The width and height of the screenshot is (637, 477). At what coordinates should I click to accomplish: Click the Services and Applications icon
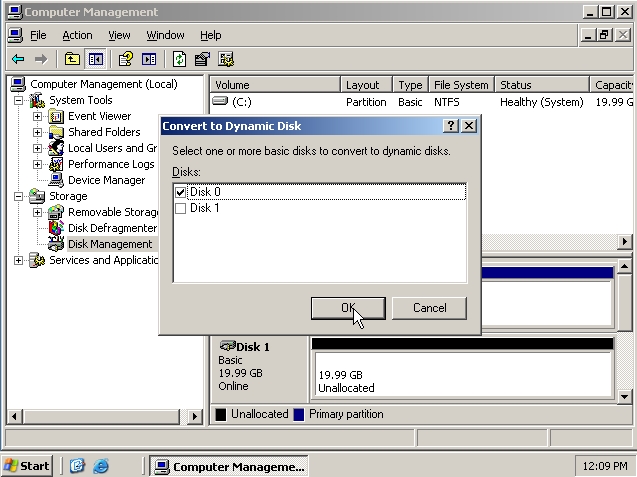[x=37, y=260]
